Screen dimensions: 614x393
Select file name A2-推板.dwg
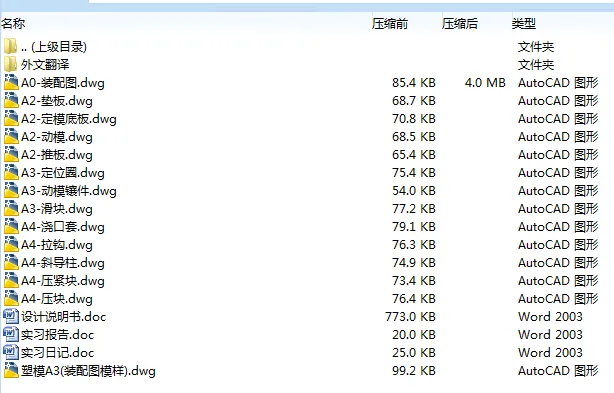[x=57, y=155]
